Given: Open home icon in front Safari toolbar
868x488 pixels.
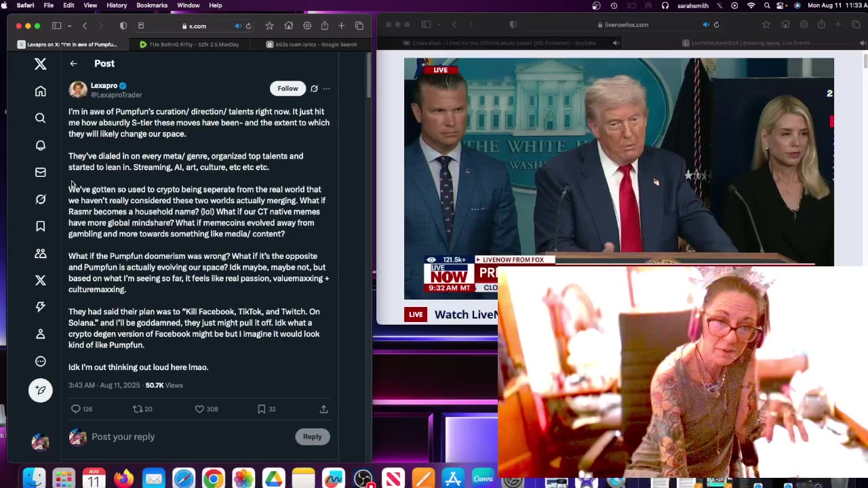Looking at the screenshot, I should click(289, 26).
